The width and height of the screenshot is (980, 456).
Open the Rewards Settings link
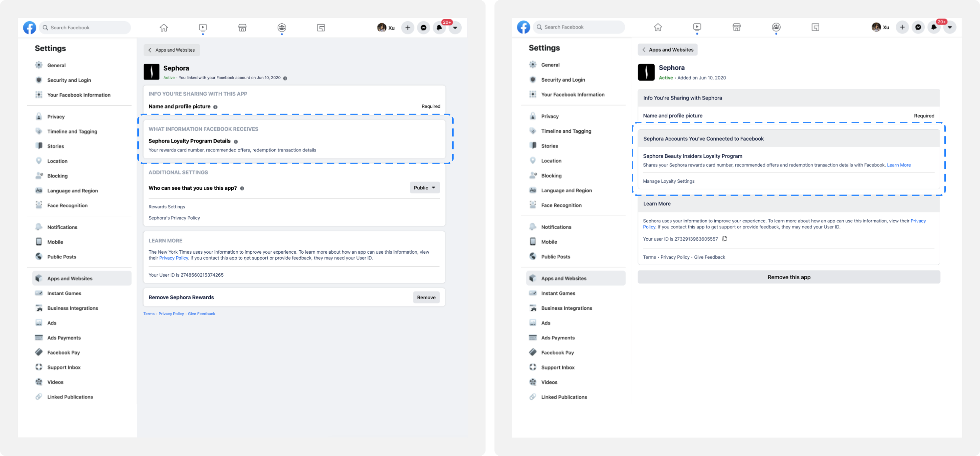coord(167,207)
